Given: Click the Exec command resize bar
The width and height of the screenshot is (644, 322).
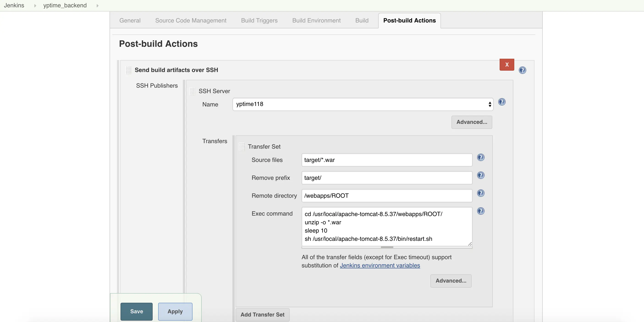Looking at the screenshot, I should (x=386, y=247).
